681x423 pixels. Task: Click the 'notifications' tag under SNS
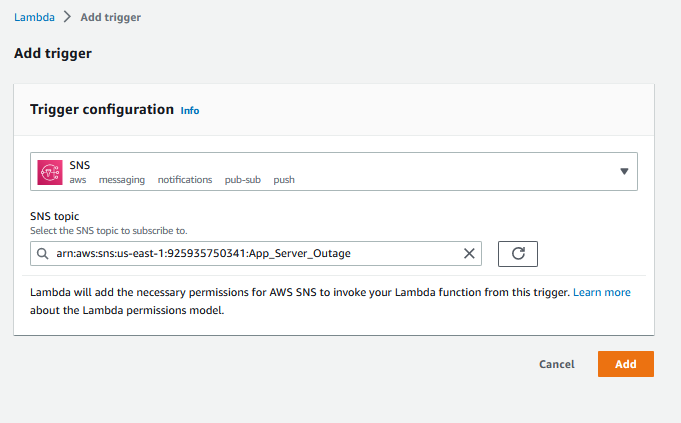(184, 180)
